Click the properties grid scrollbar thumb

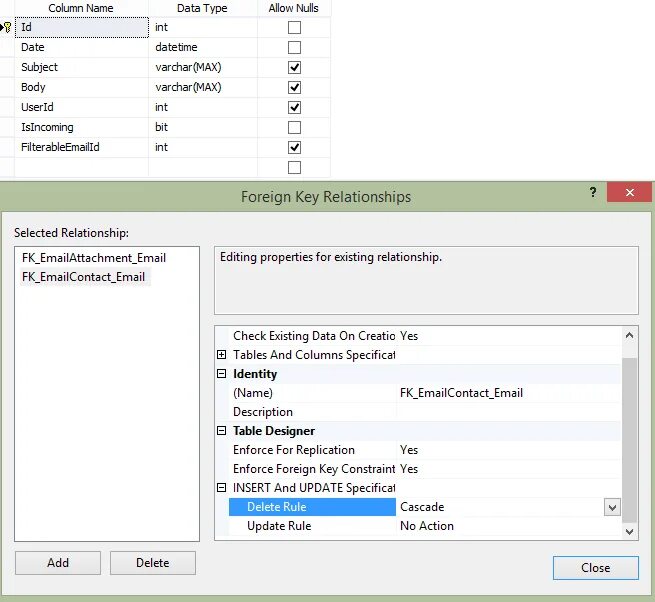pyautogui.click(x=630, y=440)
